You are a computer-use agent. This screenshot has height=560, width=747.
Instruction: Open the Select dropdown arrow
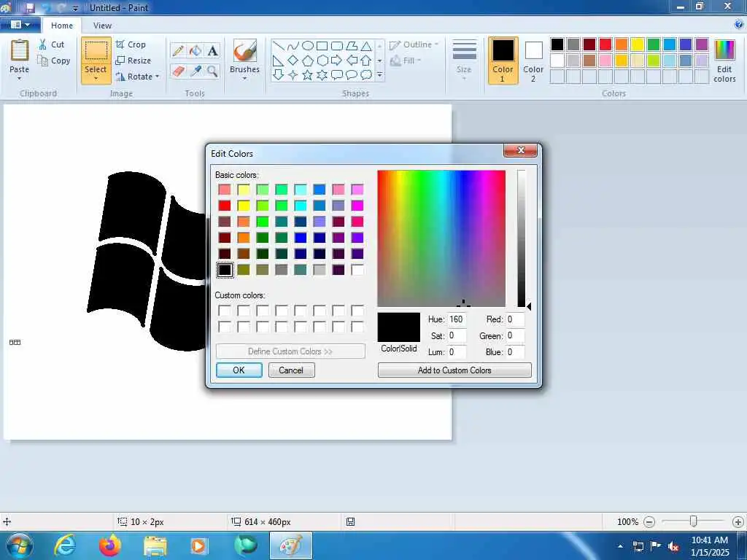[x=96, y=79]
